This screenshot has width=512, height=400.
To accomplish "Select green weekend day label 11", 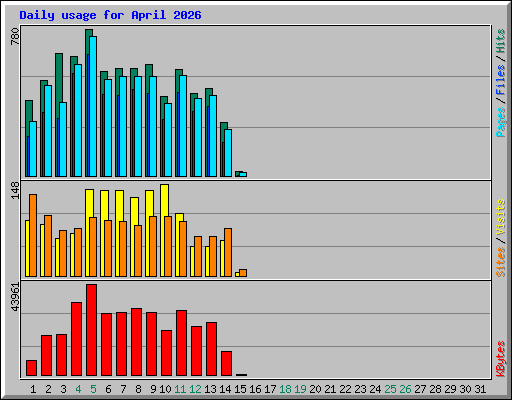I will pos(180,389).
